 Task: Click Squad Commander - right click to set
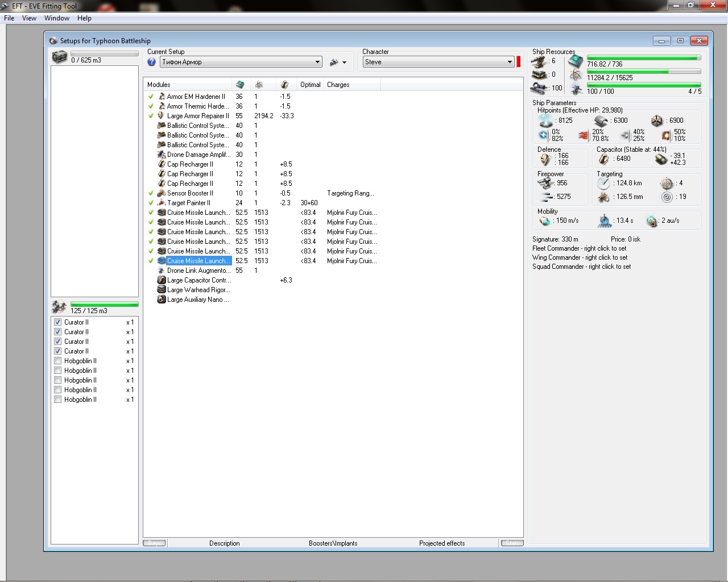point(581,267)
